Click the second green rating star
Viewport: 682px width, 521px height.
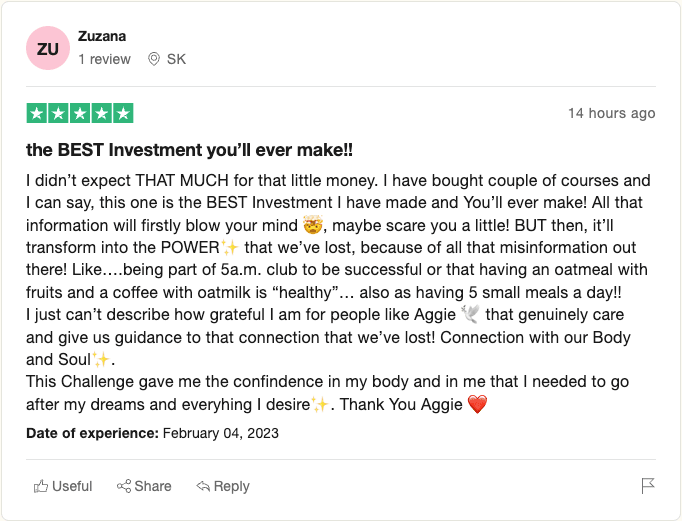(x=58, y=113)
